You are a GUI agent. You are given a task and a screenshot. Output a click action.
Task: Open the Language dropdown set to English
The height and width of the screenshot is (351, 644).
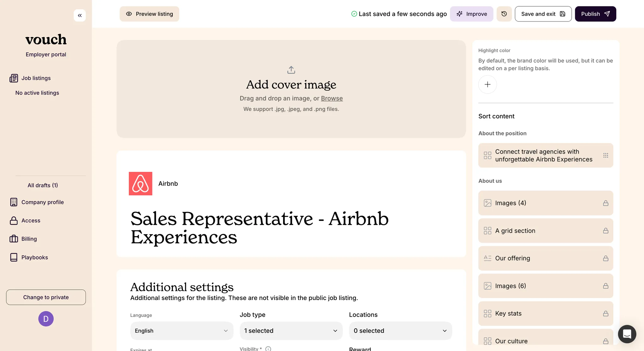tap(182, 331)
